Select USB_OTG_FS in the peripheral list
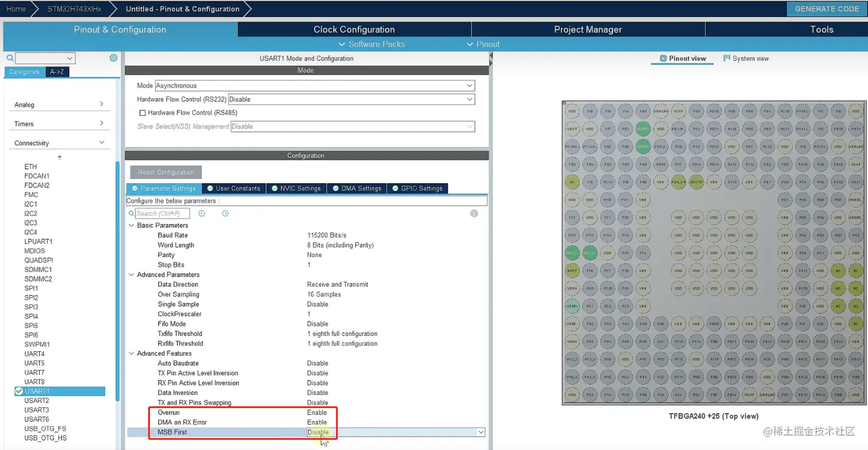The width and height of the screenshot is (868, 450). [x=45, y=429]
